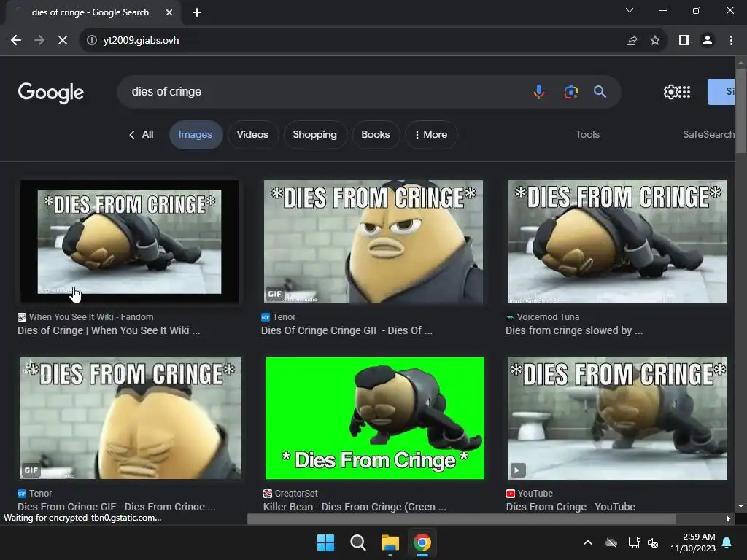Image resolution: width=747 pixels, height=560 pixels.
Task: Expand the More search filters menu
Action: click(431, 135)
